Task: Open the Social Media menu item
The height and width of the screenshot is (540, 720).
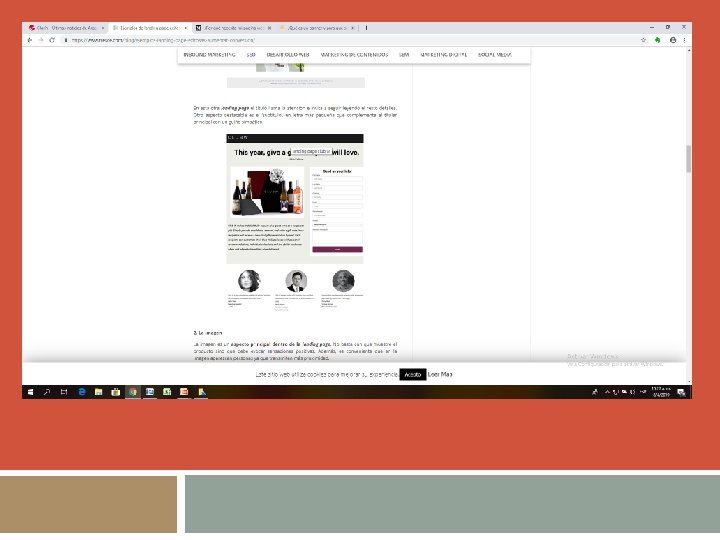Action: [x=495, y=55]
